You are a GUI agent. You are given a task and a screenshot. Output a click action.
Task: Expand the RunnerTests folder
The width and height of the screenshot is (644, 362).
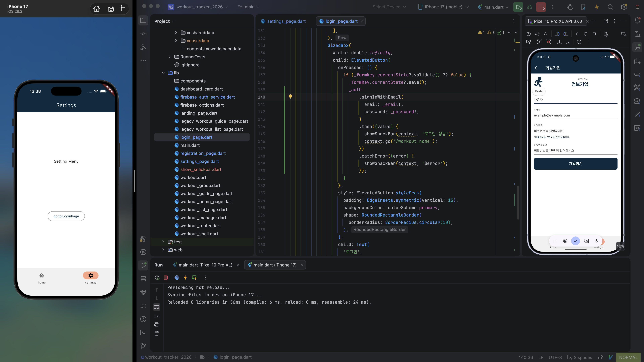pos(170,57)
